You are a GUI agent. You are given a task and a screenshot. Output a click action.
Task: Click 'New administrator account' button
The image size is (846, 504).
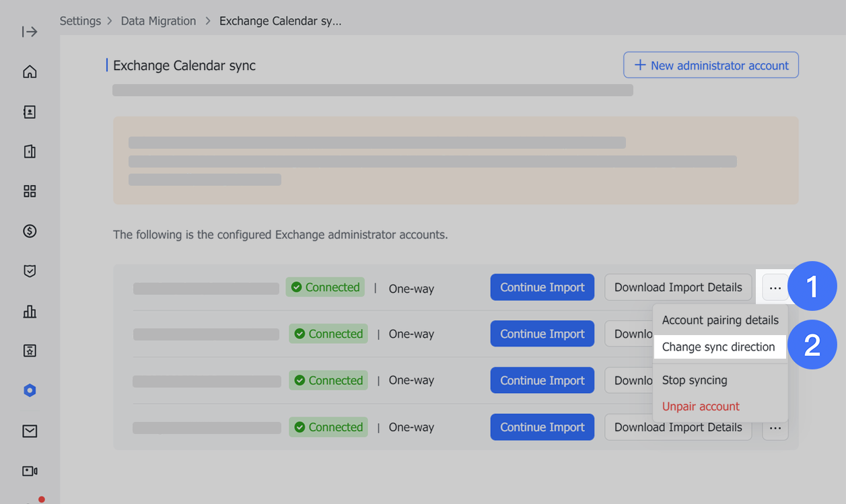711,65
